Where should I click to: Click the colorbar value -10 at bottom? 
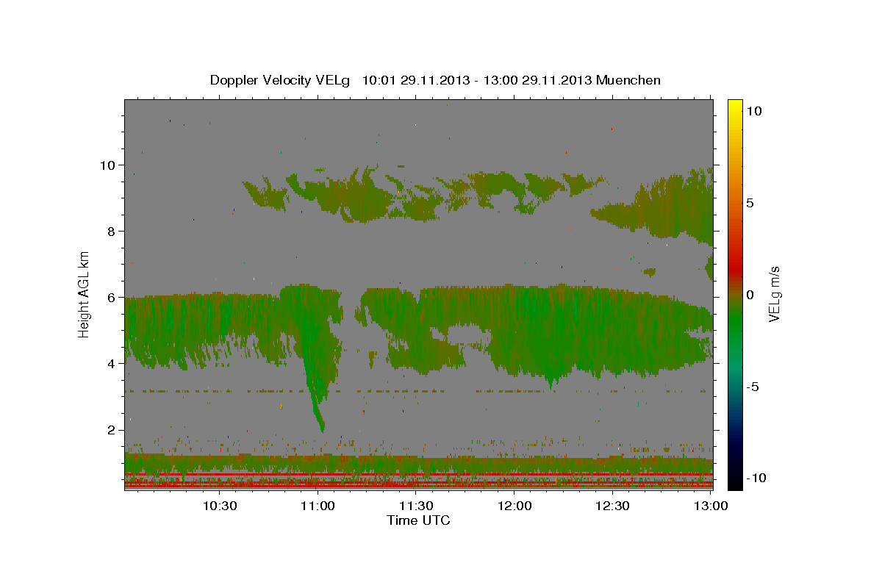coord(756,478)
